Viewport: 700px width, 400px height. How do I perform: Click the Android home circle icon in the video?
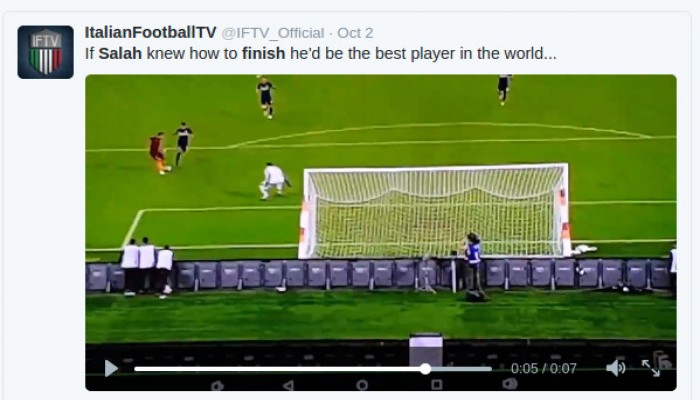click(x=362, y=385)
